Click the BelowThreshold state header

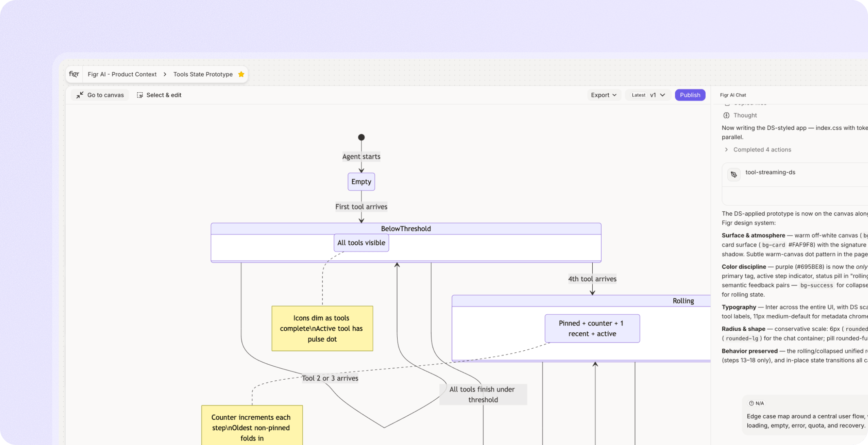(x=406, y=229)
